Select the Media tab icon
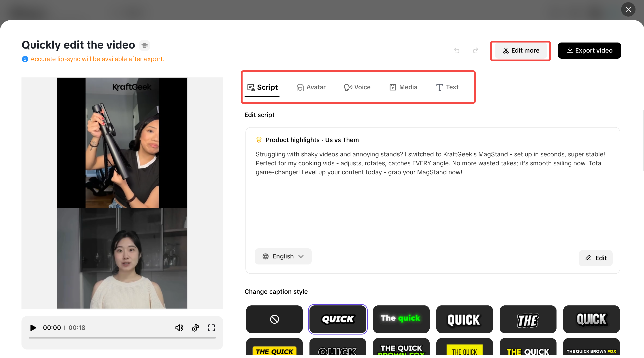Image resolution: width=644 pixels, height=358 pixels. pos(393,87)
